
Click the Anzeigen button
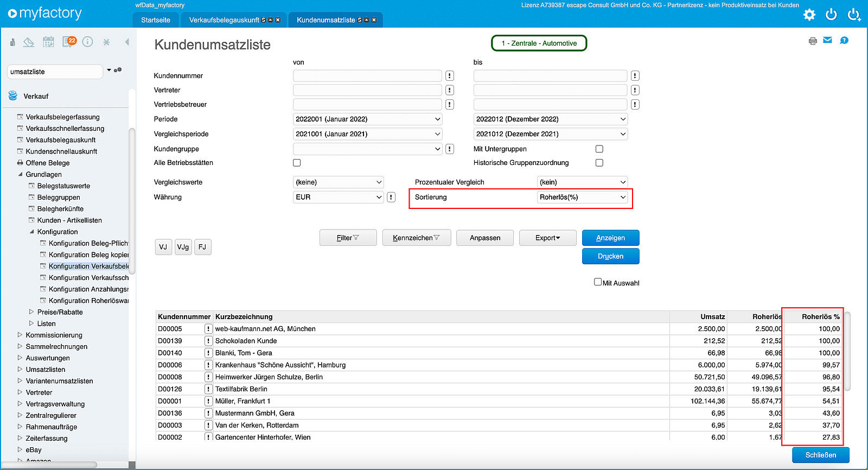tap(611, 238)
